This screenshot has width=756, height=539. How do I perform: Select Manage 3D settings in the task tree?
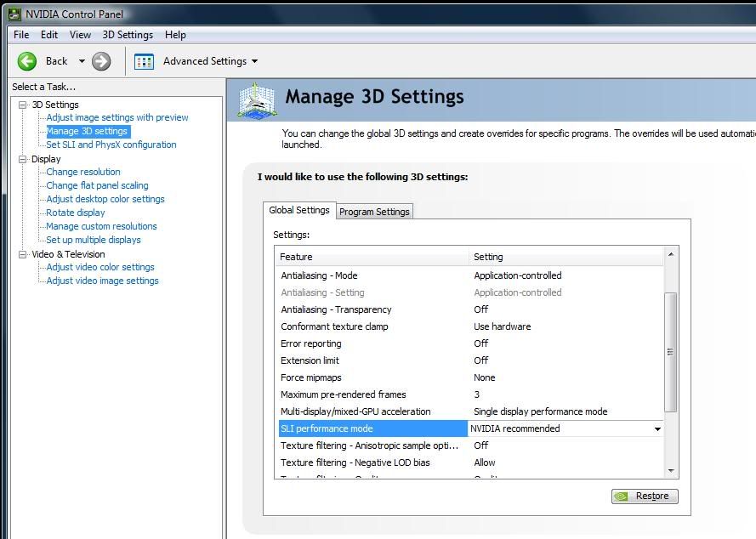point(88,131)
